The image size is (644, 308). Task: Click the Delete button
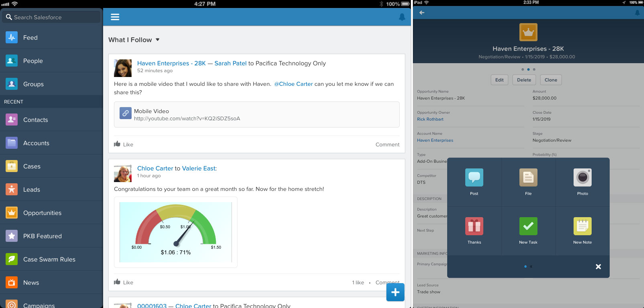point(524,80)
